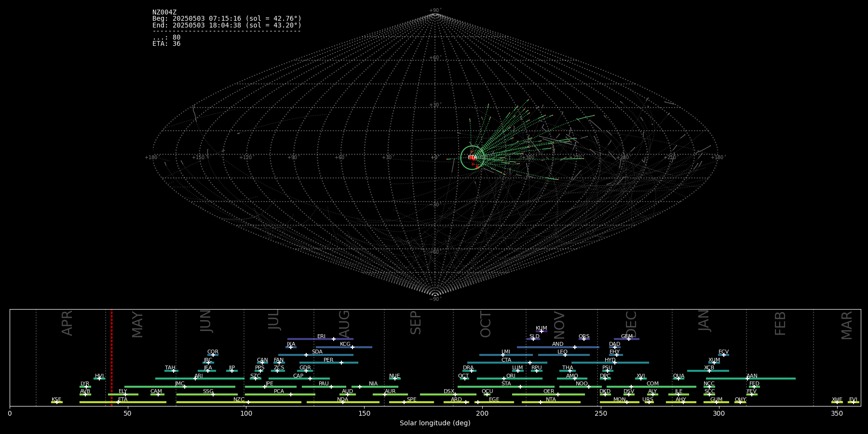Click the KSE shower label
This screenshot has width=868, height=434.
[56, 399]
